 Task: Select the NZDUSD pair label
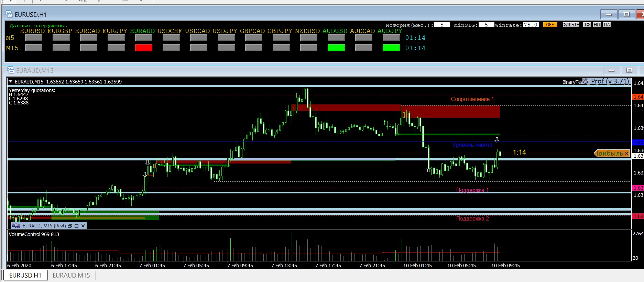point(307,31)
